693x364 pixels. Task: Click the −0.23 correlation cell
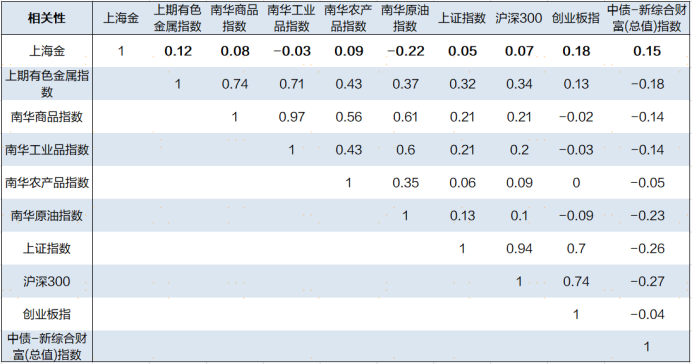(x=647, y=216)
